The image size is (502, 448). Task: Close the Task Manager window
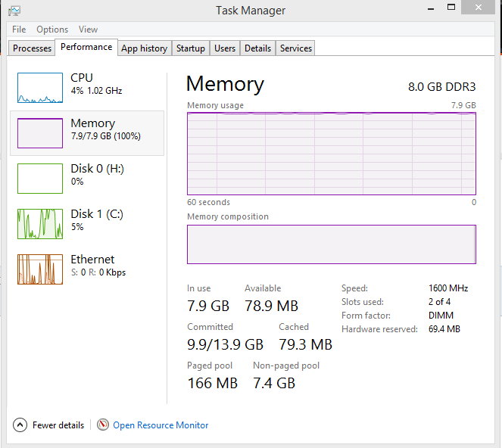pos(479,7)
